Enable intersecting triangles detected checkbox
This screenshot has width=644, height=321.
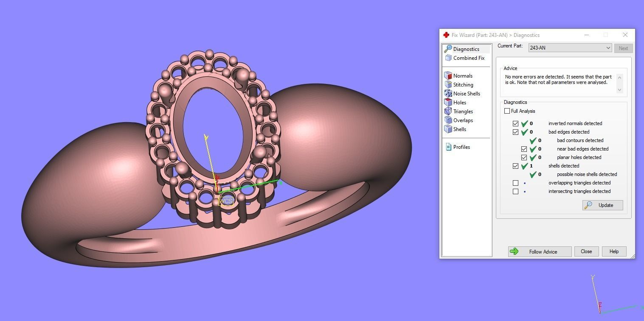click(x=515, y=191)
